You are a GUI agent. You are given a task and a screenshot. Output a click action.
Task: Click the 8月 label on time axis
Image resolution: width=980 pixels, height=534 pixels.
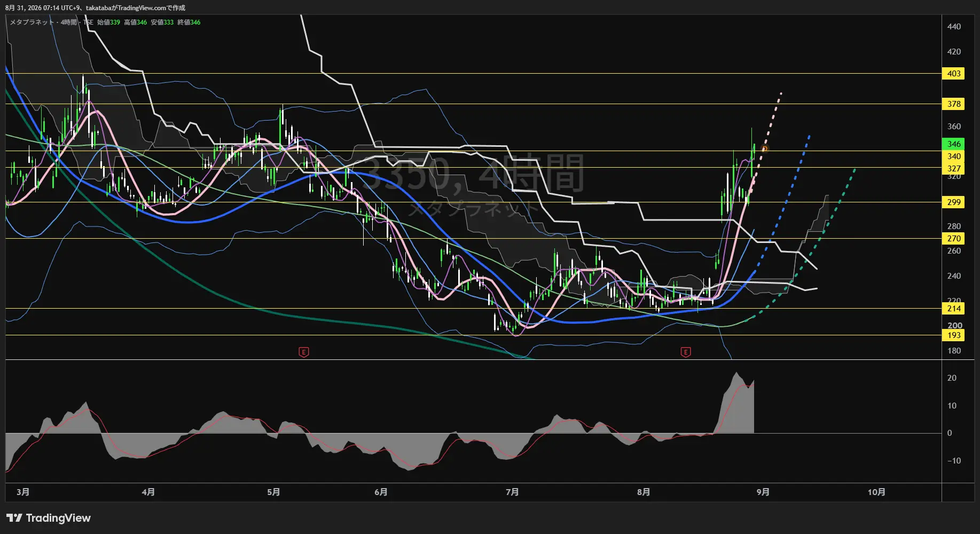(644, 492)
